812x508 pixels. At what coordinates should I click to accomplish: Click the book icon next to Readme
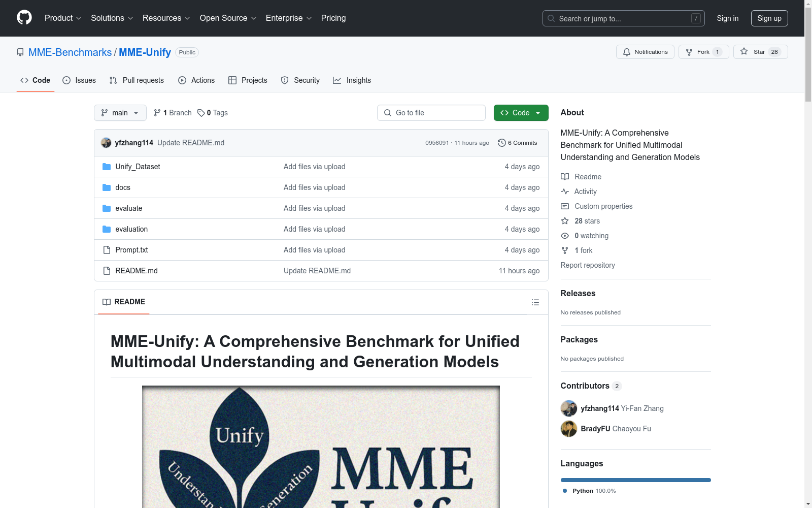click(x=565, y=177)
